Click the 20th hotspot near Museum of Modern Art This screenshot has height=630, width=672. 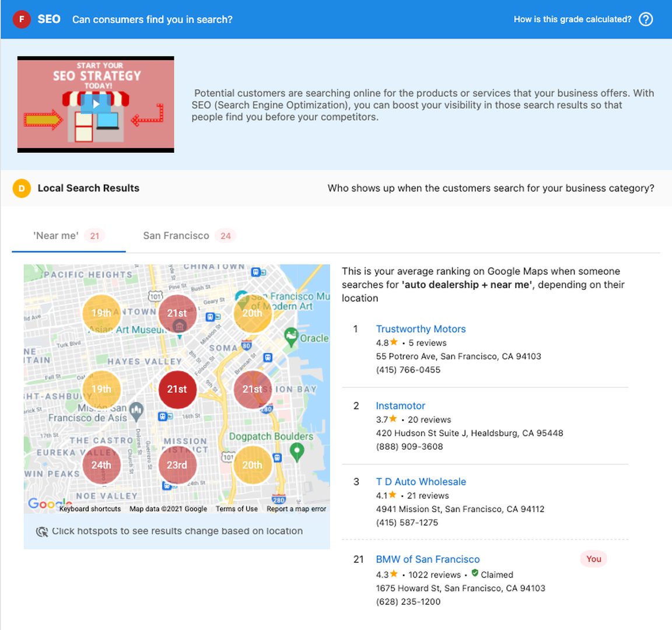[x=253, y=313]
